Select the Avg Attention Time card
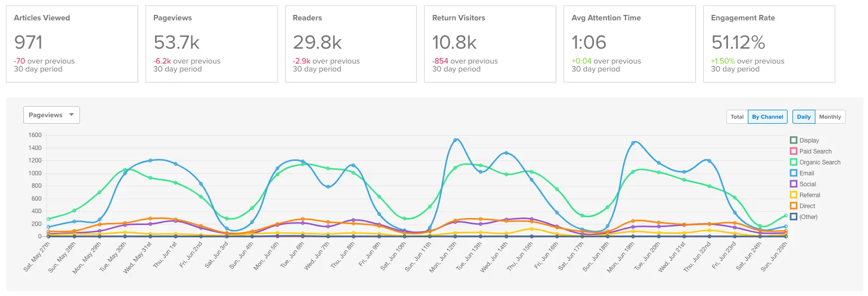Viewport: 868px width, 296px height. [x=630, y=44]
